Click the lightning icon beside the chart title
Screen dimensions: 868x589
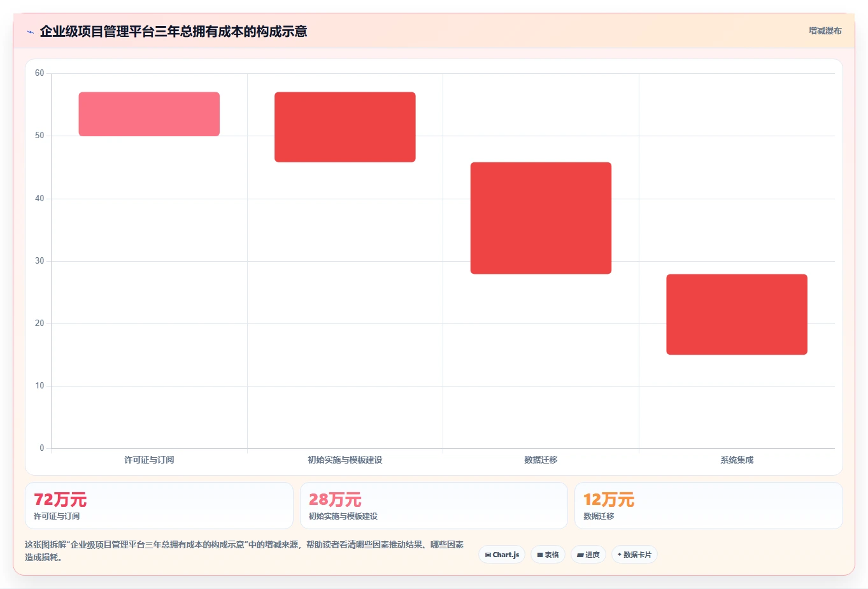point(30,32)
